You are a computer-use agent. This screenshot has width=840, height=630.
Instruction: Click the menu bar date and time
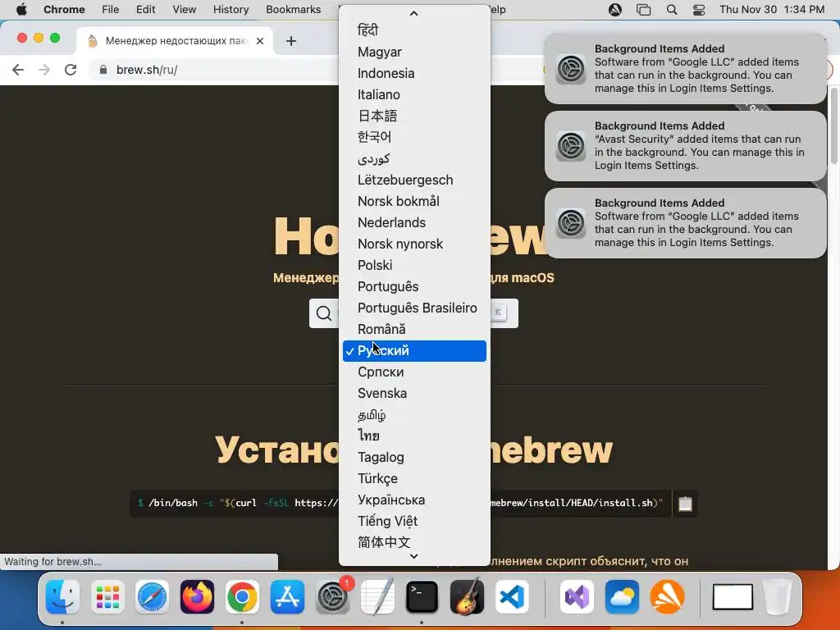771,9
